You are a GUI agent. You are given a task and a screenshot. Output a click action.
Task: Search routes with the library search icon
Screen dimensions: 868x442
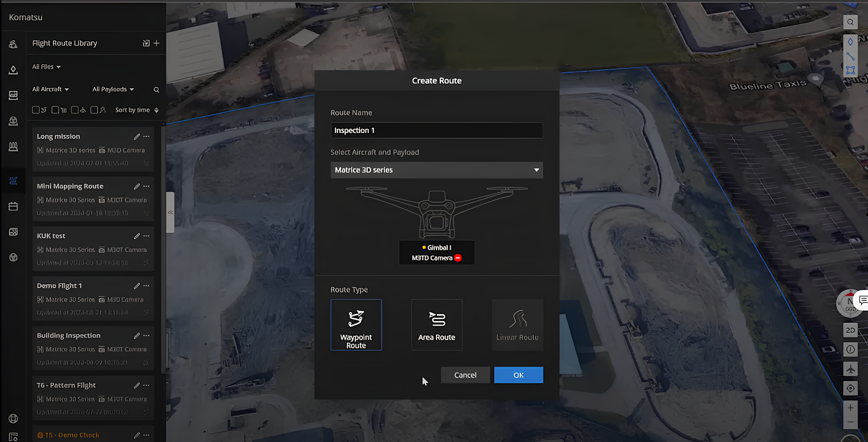point(156,90)
